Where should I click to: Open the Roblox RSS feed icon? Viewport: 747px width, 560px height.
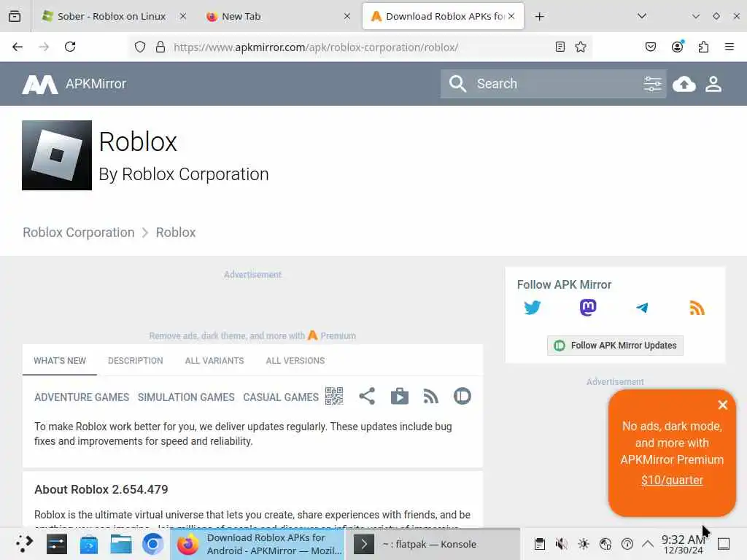[x=430, y=396]
